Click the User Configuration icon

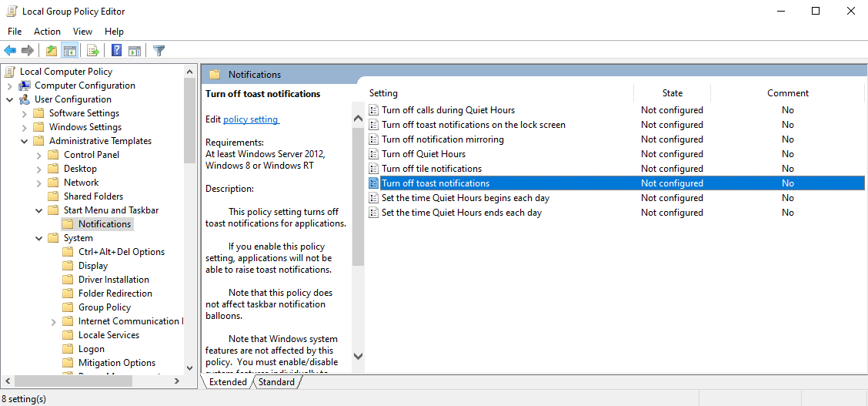click(25, 99)
